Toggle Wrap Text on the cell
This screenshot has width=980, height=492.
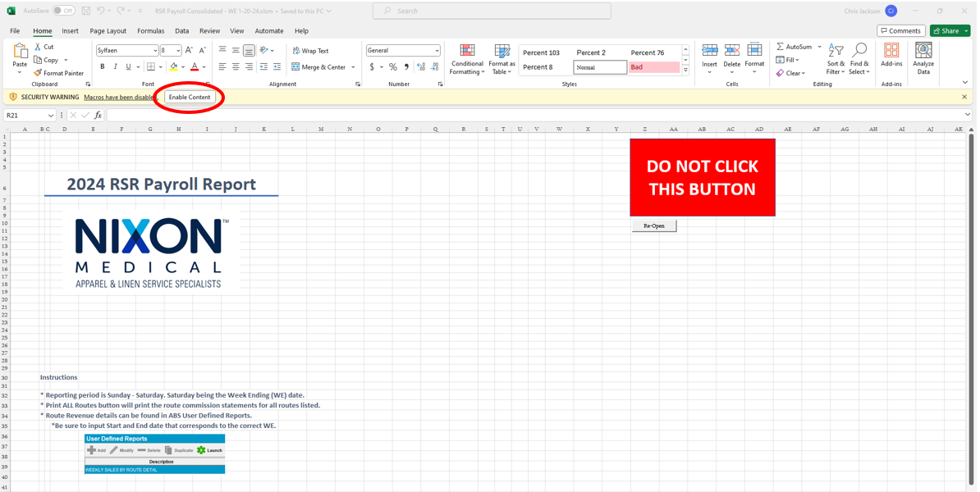[310, 51]
